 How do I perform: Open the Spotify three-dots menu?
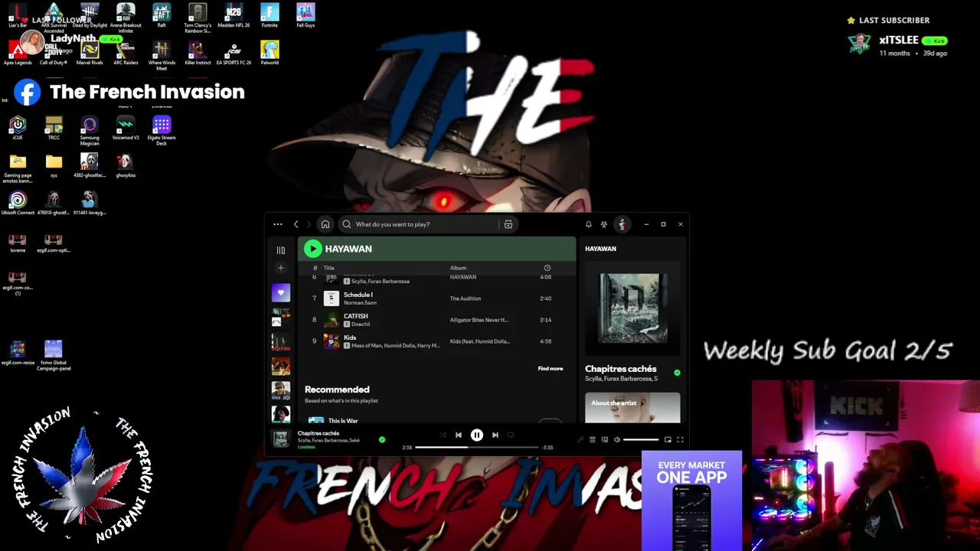pyautogui.click(x=278, y=224)
